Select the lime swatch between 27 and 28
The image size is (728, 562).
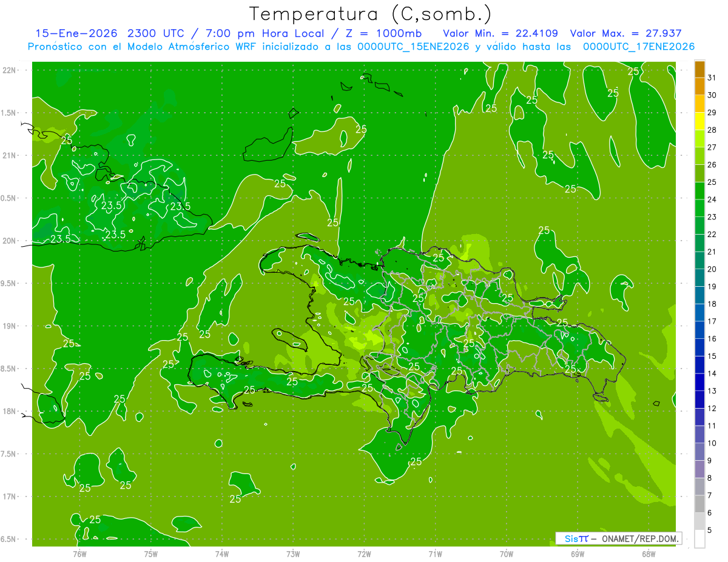699,139
